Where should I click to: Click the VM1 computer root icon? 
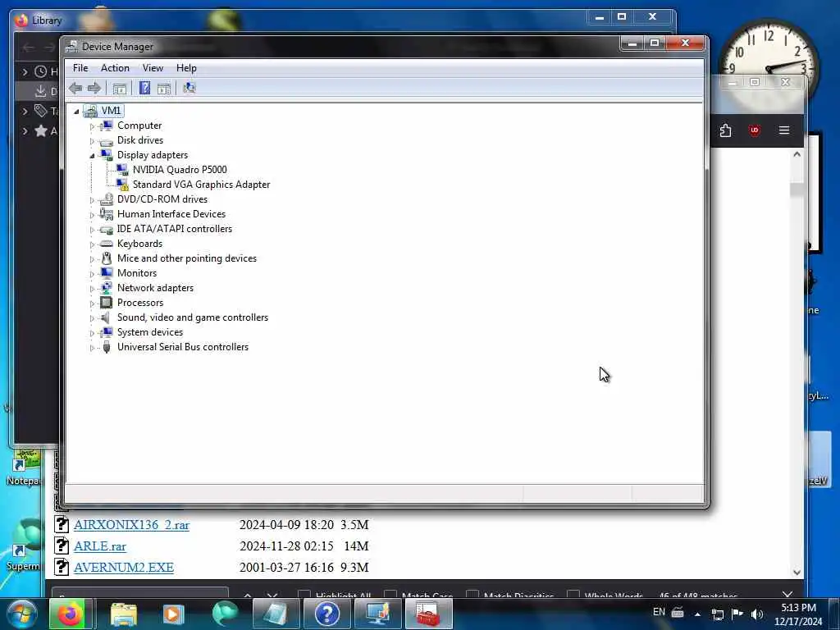[x=90, y=111]
